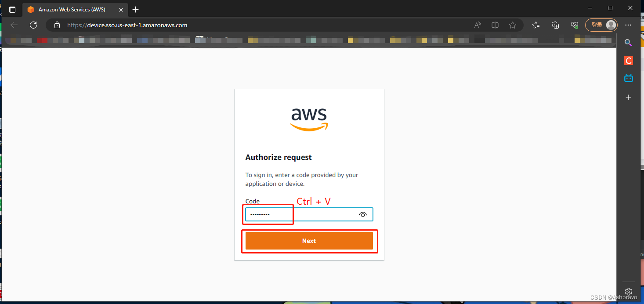Image resolution: width=644 pixels, height=304 pixels.
Task: Open Browser essentials from the toolbar
Action: (x=574, y=25)
